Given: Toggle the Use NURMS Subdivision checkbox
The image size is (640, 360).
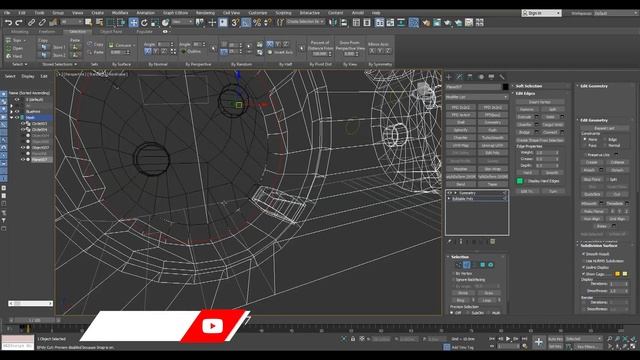Looking at the screenshot, I should (584, 261).
